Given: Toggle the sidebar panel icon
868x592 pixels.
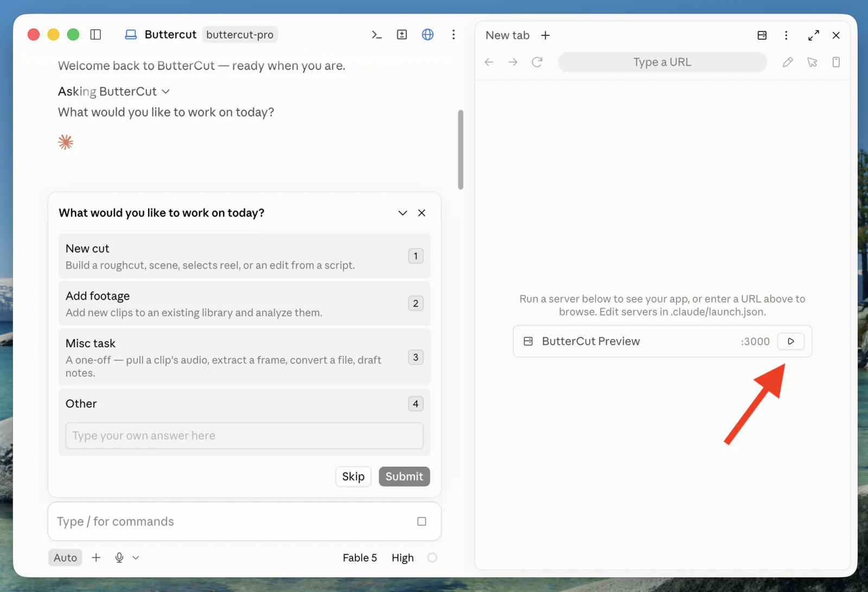Looking at the screenshot, I should pyautogui.click(x=95, y=35).
